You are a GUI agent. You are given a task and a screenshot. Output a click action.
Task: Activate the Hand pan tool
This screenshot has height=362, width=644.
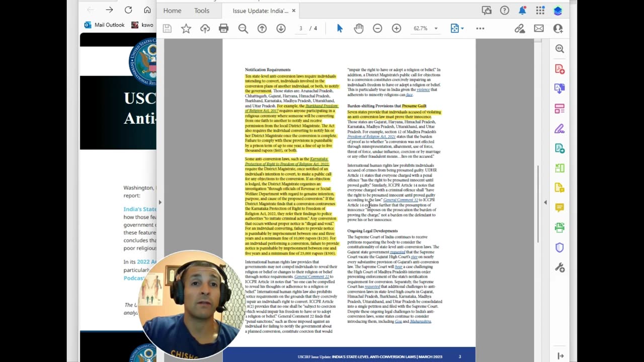pos(358,29)
